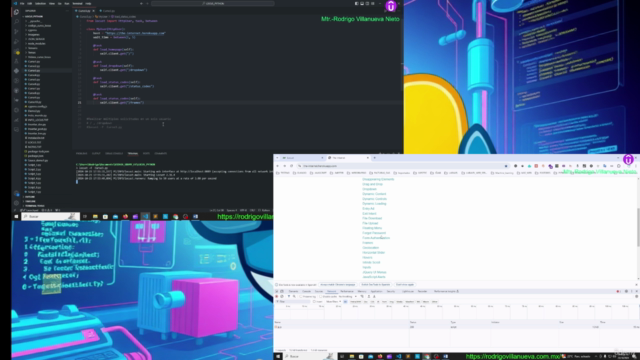Select the All request type filter
This screenshot has height=360, width=640.
[x=345, y=302]
